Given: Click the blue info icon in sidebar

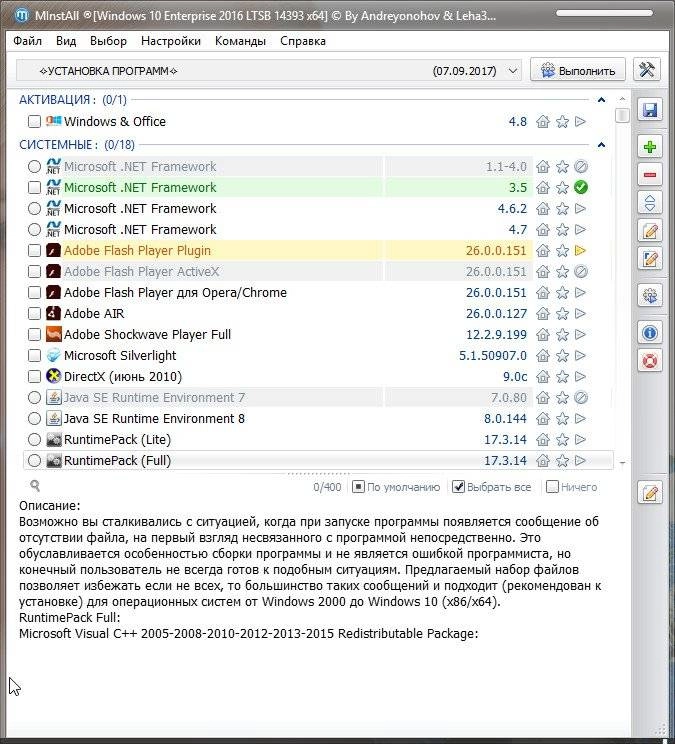Looking at the screenshot, I should click(x=649, y=333).
